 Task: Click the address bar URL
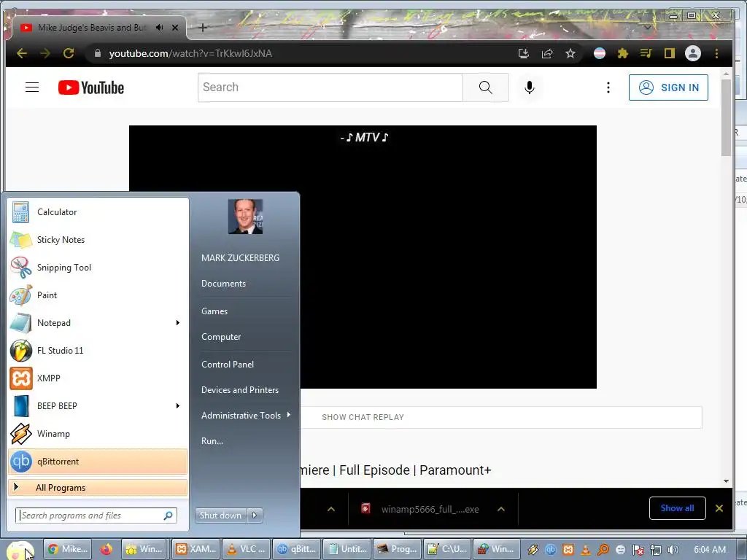[190, 53]
